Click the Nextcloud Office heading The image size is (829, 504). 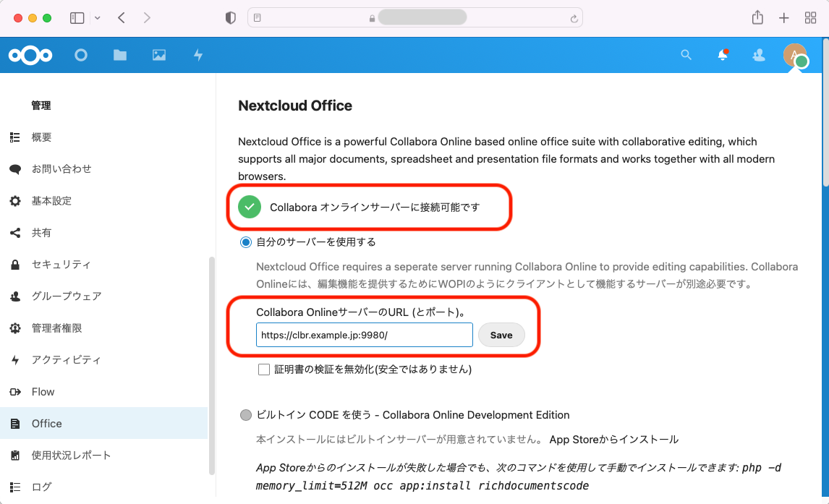tap(295, 106)
